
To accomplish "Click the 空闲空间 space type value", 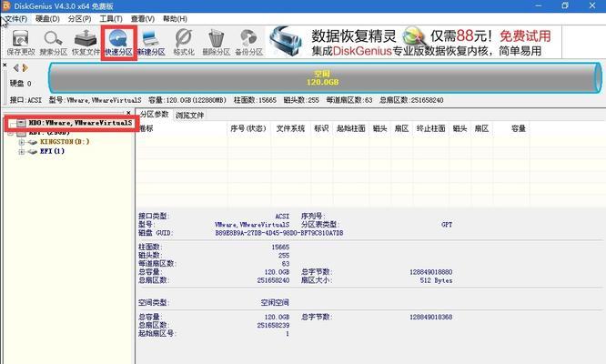I will (x=275, y=302).
